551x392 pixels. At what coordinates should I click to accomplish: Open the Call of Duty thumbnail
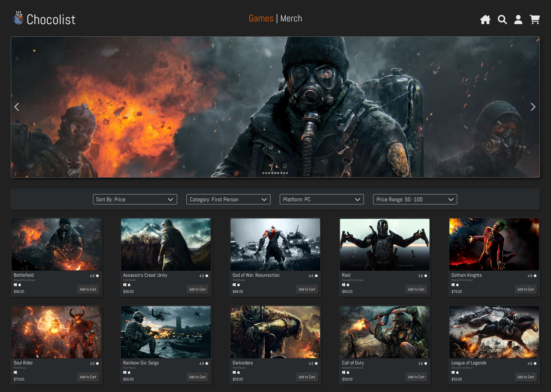[385, 332]
